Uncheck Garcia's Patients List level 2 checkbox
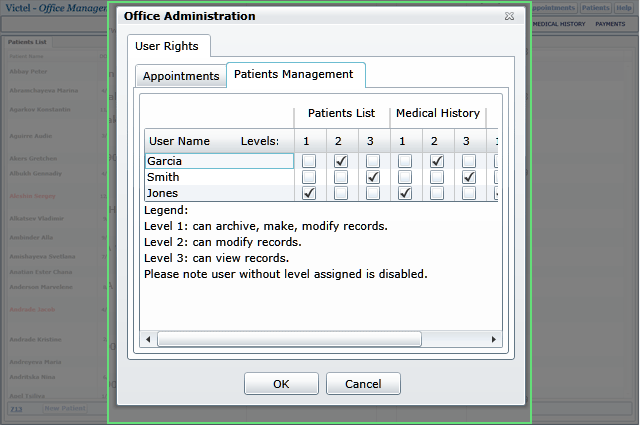 click(x=341, y=161)
